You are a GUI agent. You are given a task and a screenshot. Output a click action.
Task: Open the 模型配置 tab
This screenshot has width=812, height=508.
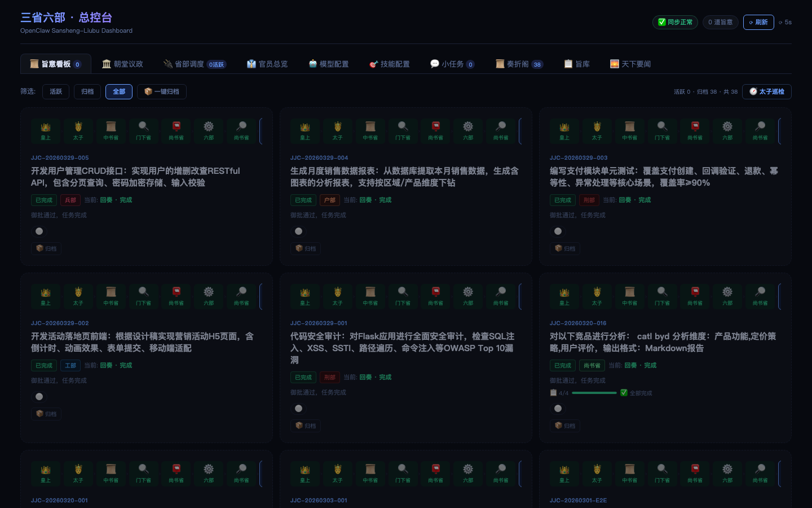pos(328,64)
